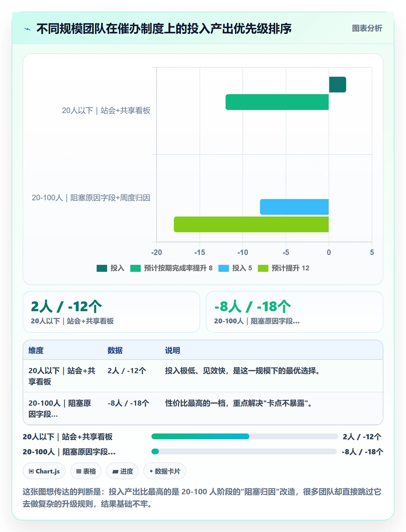Click the 数据卡片 tag chip
This screenshot has height=532, width=406.
(165, 471)
